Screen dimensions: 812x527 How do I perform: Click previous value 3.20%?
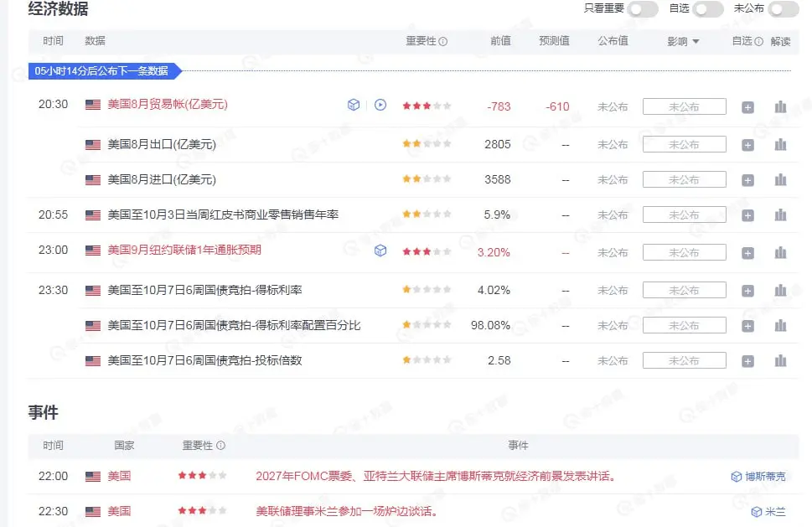pos(494,253)
